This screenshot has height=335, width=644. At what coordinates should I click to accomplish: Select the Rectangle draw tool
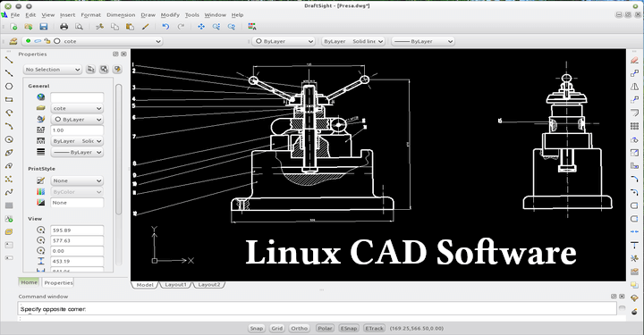[x=9, y=99]
